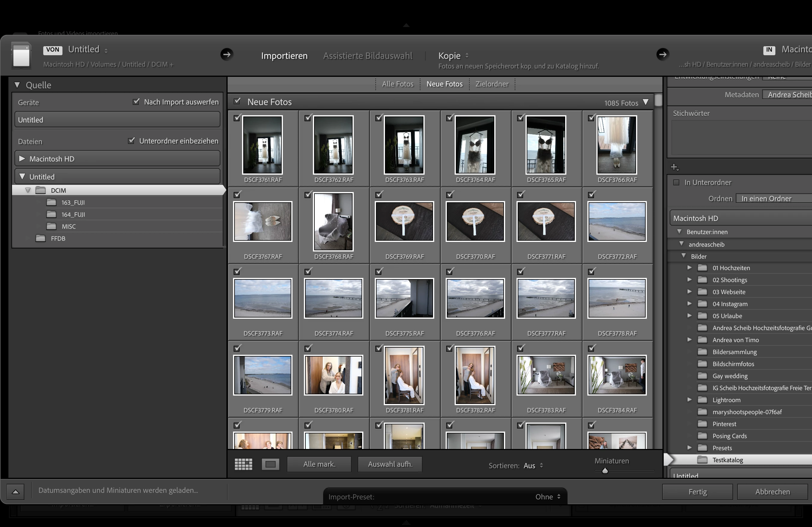Screen dimensions: 812x527
Task: Enable the In Unterordner checkbox
Action: click(x=676, y=182)
